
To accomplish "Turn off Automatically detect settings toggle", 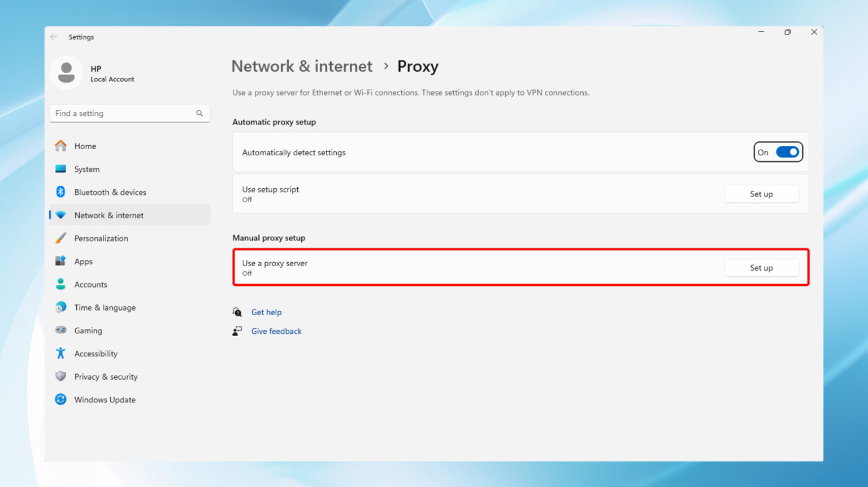I will pyautogui.click(x=787, y=152).
